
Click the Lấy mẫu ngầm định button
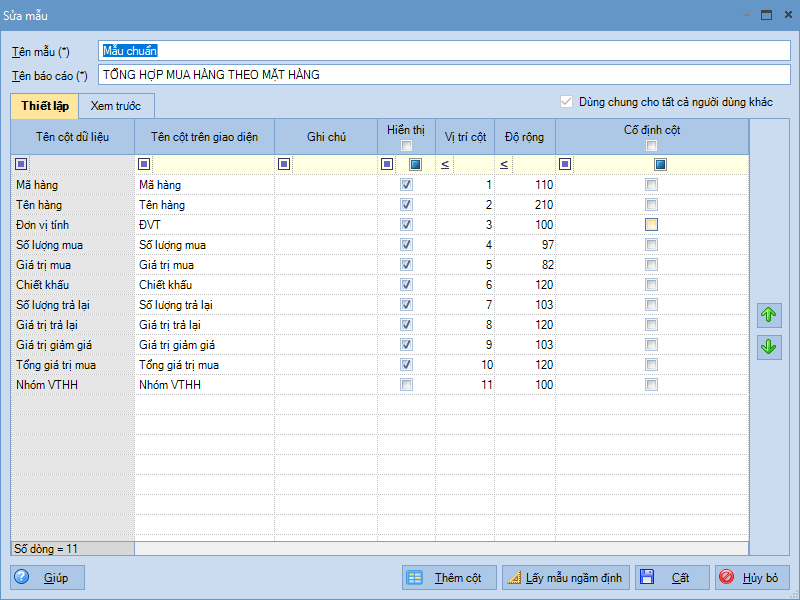pyautogui.click(x=564, y=578)
